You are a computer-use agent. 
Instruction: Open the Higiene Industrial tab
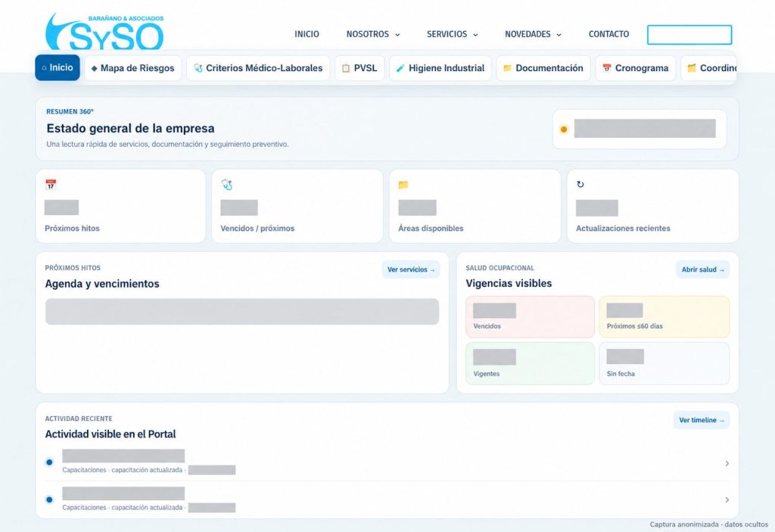pyautogui.click(x=440, y=68)
